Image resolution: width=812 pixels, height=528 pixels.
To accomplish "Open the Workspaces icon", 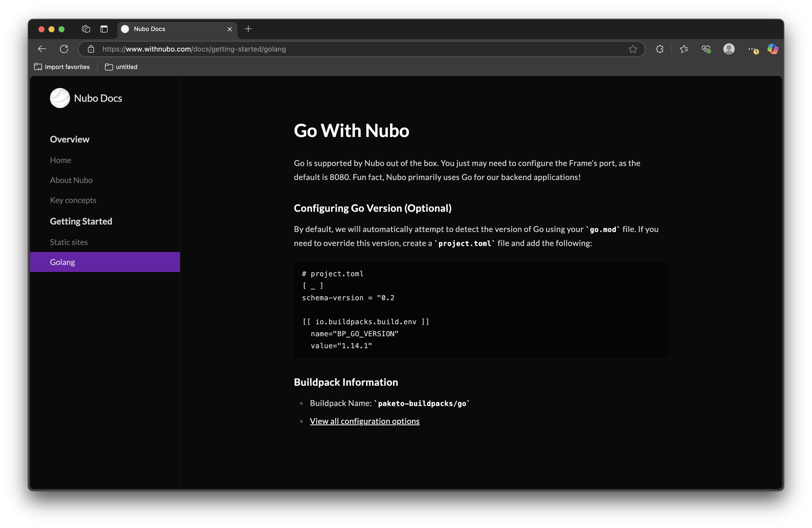I will pos(86,29).
